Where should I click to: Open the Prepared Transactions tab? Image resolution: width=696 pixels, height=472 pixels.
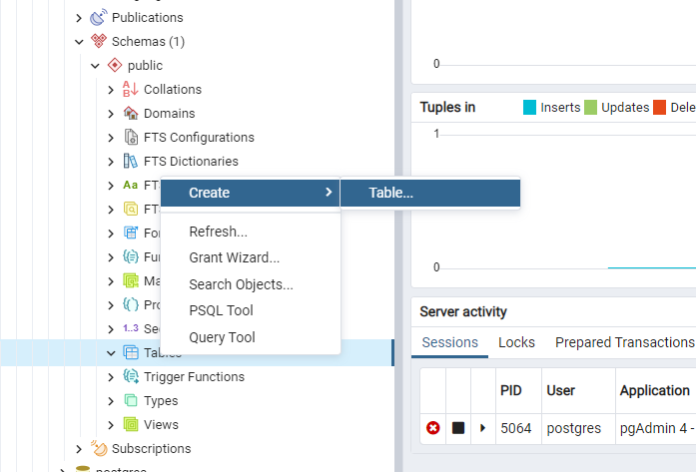(625, 342)
